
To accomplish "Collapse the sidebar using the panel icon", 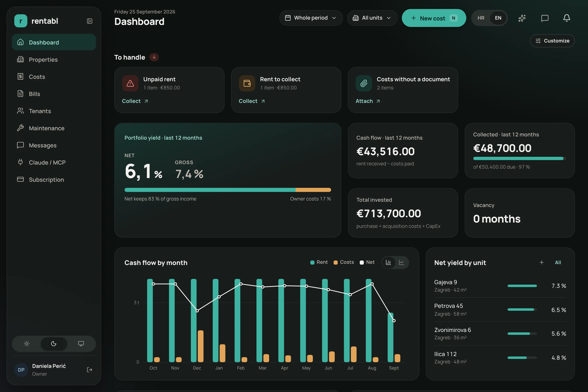I will 89,21.
